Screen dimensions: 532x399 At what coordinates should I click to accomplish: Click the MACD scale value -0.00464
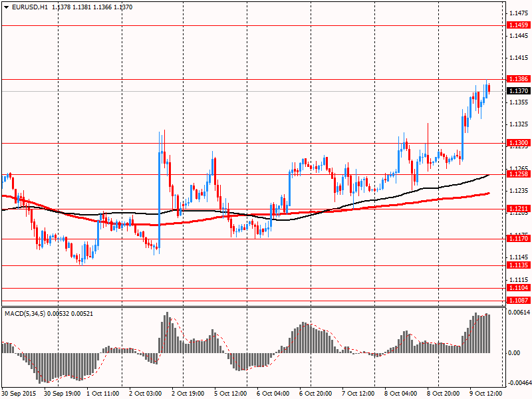point(519,383)
